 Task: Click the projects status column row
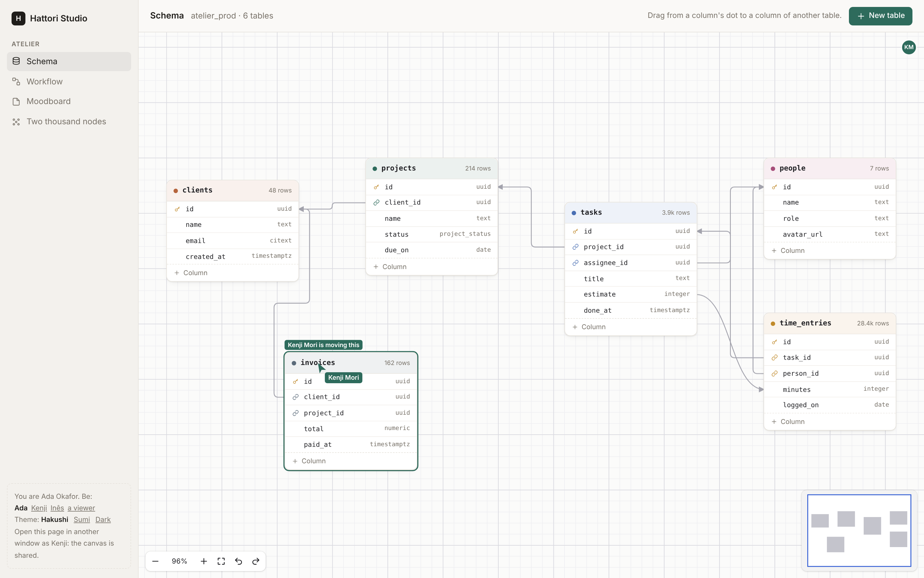[x=431, y=234]
